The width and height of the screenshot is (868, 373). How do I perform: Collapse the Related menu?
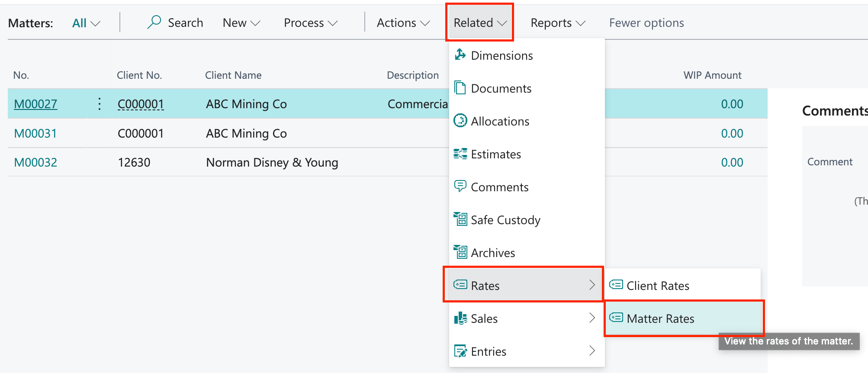tap(479, 23)
